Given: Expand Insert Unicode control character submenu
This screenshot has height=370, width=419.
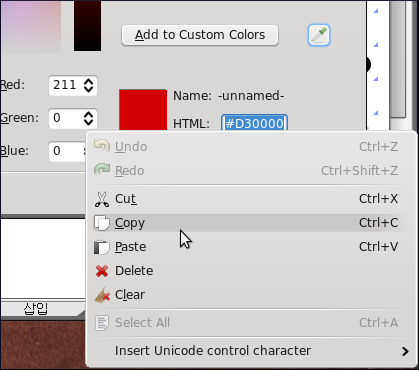Looking at the screenshot, I should pyautogui.click(x=250, y=351).
